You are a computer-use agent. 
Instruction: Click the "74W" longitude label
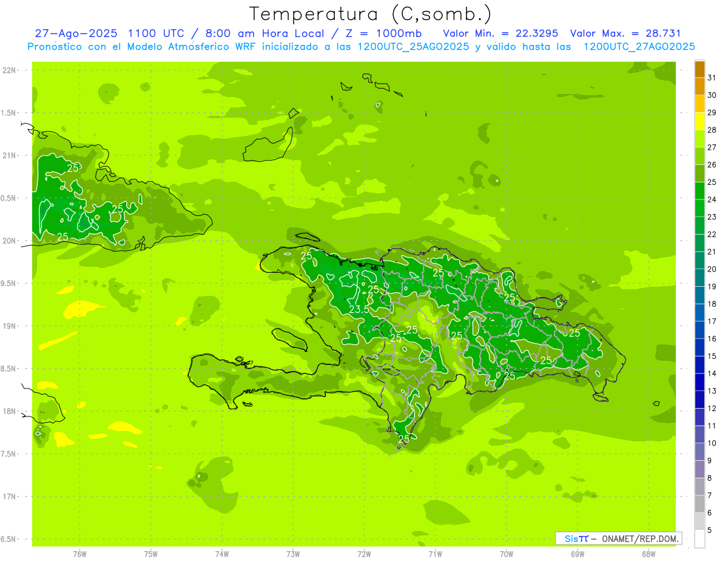tap(222, 554)
